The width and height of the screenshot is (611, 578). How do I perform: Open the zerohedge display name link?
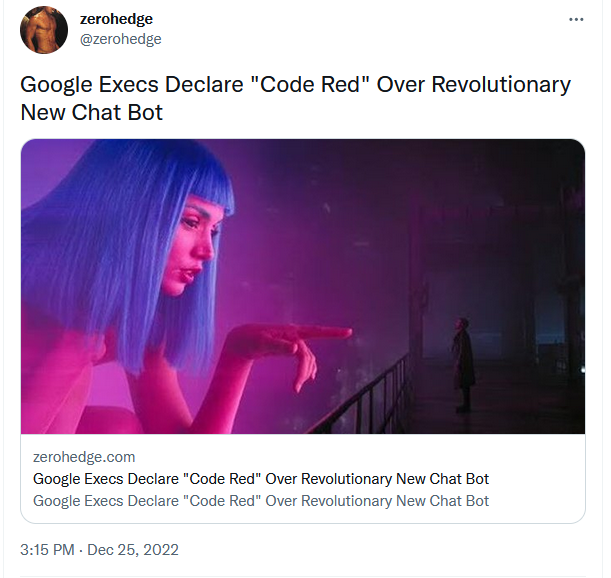(x=116, y=19)
